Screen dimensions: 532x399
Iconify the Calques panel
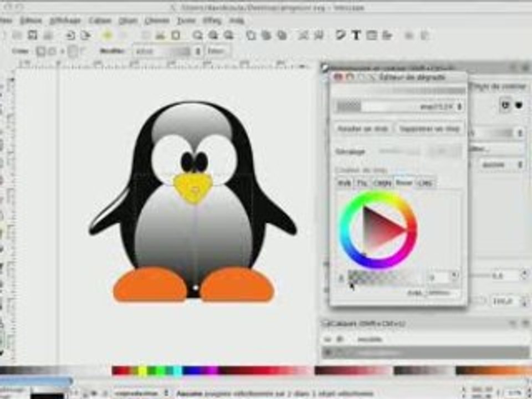[514, 323]
